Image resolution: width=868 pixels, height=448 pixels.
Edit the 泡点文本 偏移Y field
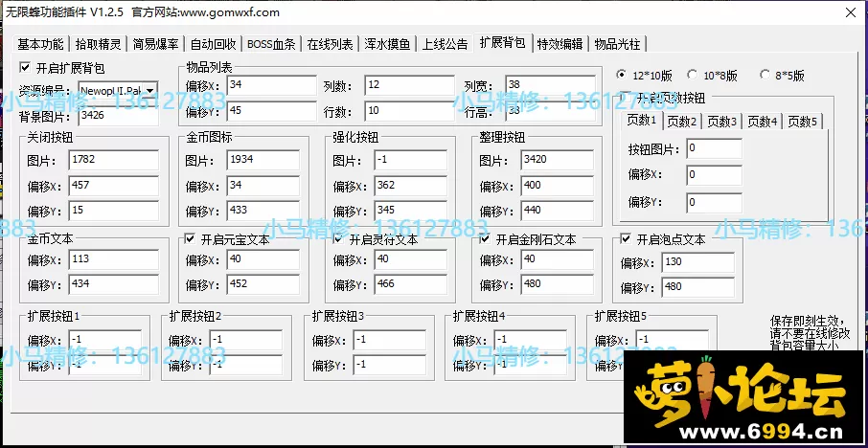pyautogui.click(x=698, y=287)
